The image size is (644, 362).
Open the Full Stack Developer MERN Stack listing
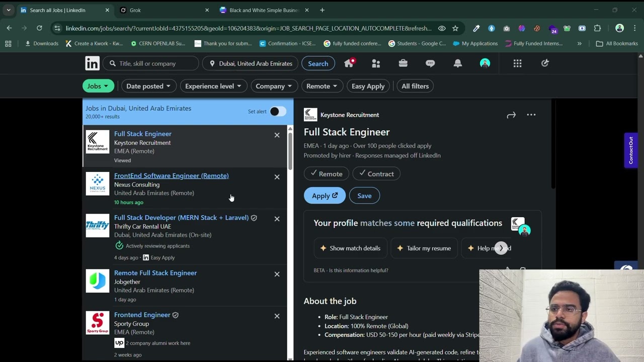(181, 218)
